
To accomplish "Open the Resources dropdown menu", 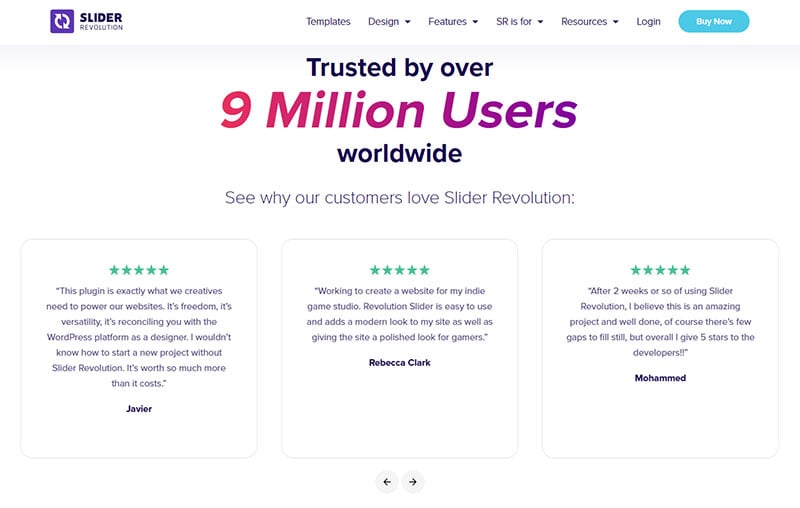I will point(590,21).
